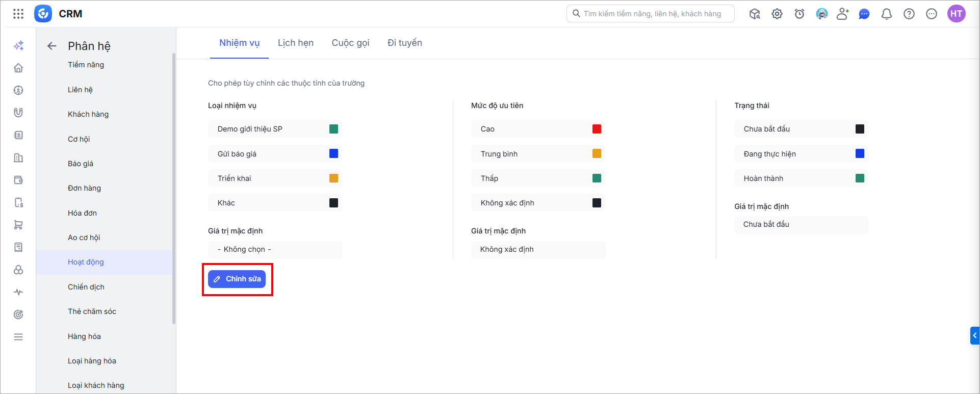
Task: Click the orange swatch for Triển khai
Action: [333, 178]
